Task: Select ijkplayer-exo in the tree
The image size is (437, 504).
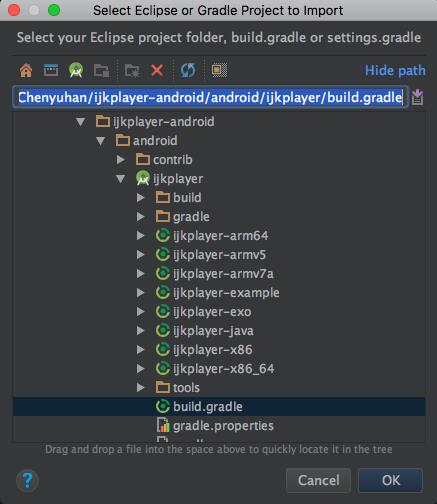Action: [219, 312]
